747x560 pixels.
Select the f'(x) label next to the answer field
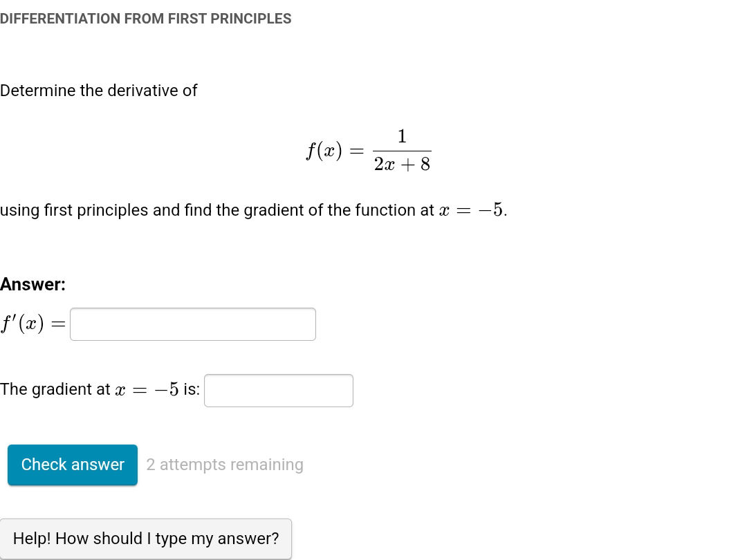tap(30, 321)
